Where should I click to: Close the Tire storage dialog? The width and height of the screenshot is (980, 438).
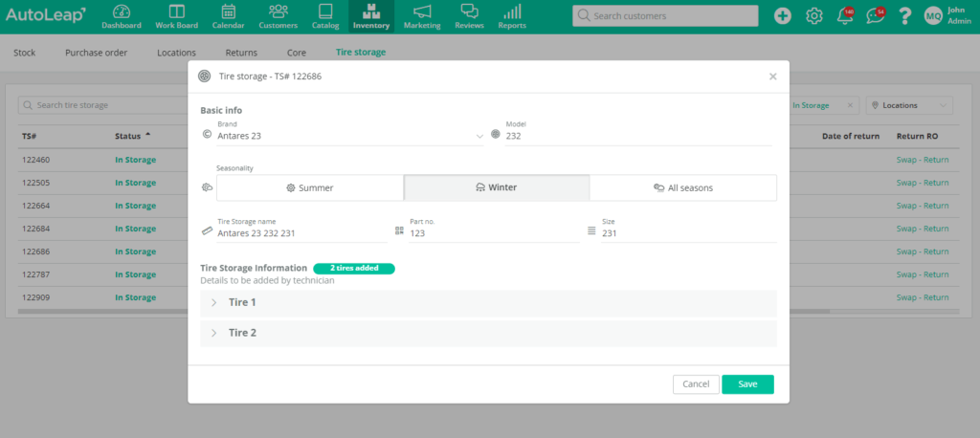click(x=772, y=77)
